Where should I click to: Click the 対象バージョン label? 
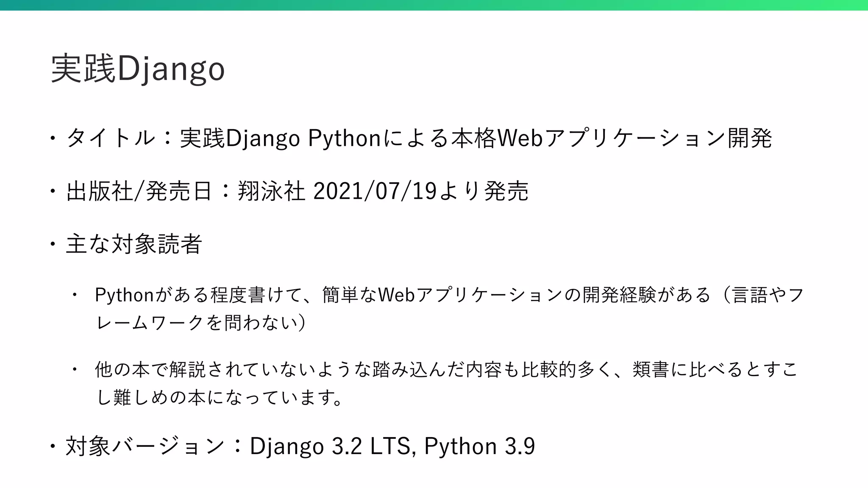tap(145, 446)
